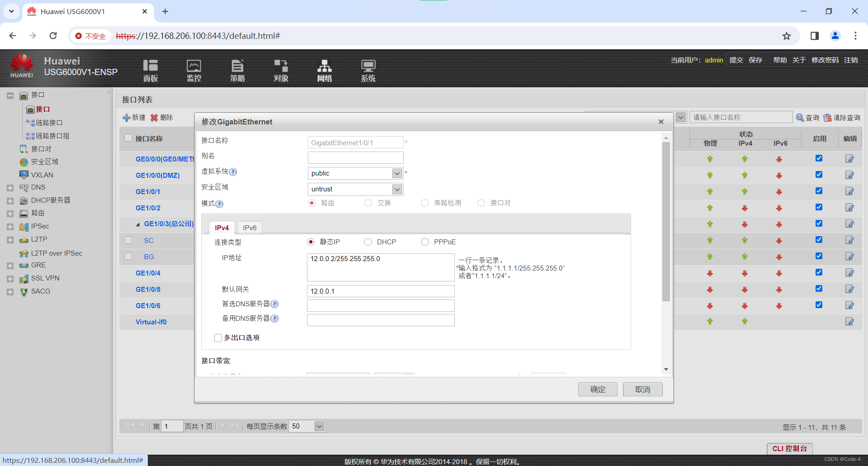Switch to IPv4 tab
Image resolution: width=868 pixels, height=466 pixels.
pos(222,228)
